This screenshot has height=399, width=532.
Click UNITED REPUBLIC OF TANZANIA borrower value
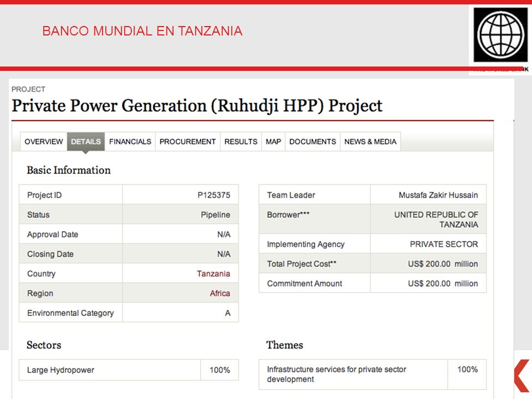tap(436, 219)
